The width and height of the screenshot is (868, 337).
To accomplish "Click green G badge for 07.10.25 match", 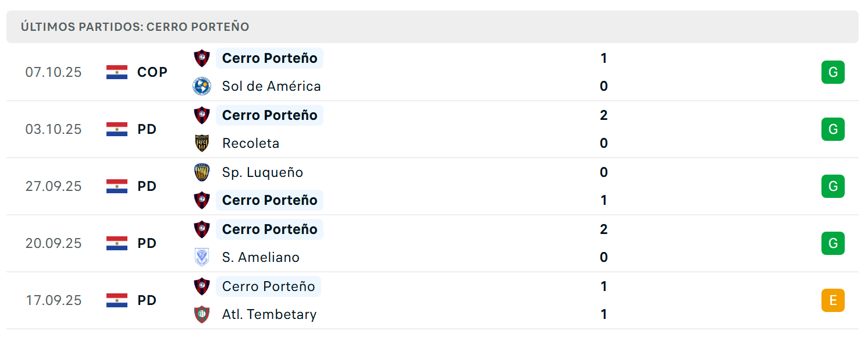I will click(833, 72).
